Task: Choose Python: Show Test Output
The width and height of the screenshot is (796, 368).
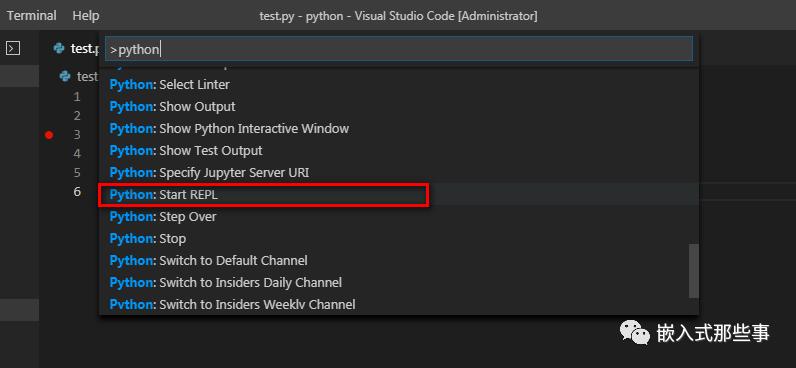Action: click(x=399, y=151)
